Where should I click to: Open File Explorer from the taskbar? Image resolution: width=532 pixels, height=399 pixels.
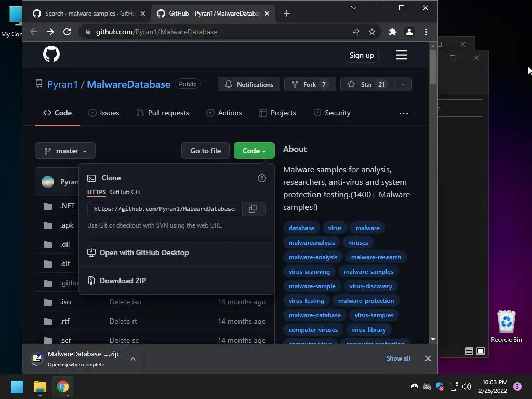[39, 387]
